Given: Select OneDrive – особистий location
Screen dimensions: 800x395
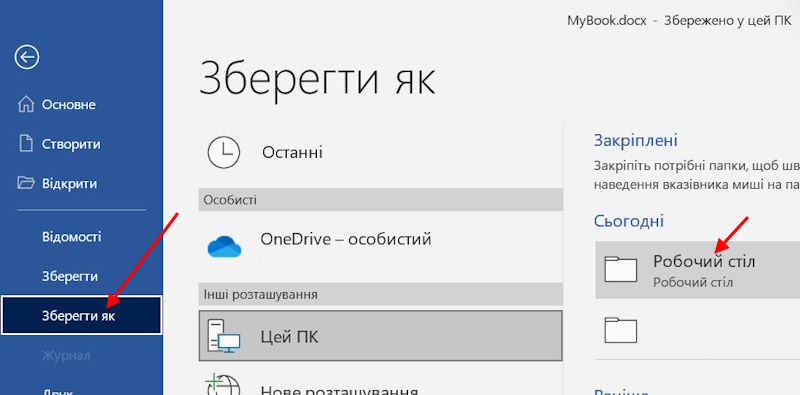Looking at the screenshot, I should 380,246.
